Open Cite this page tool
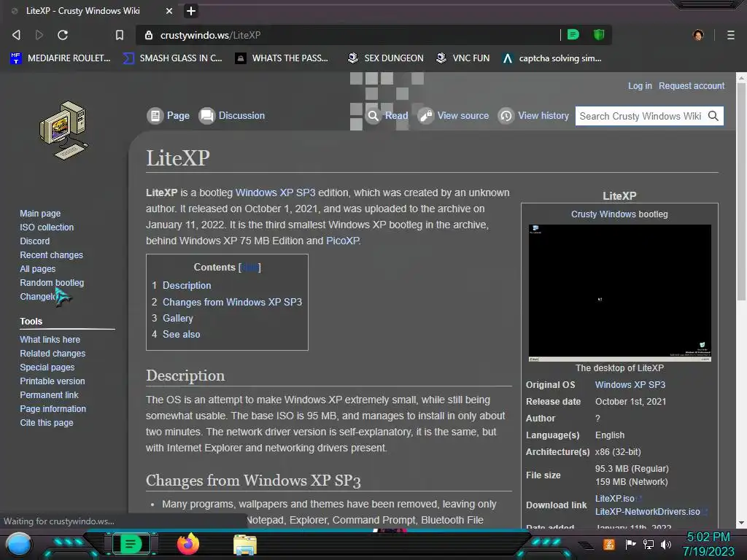 [x=47, y=422]
